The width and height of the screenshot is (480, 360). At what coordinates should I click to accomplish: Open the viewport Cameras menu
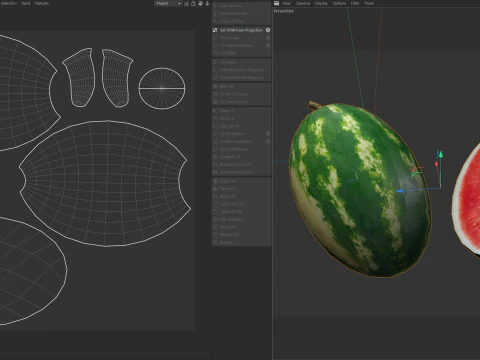tap(303, 3)
